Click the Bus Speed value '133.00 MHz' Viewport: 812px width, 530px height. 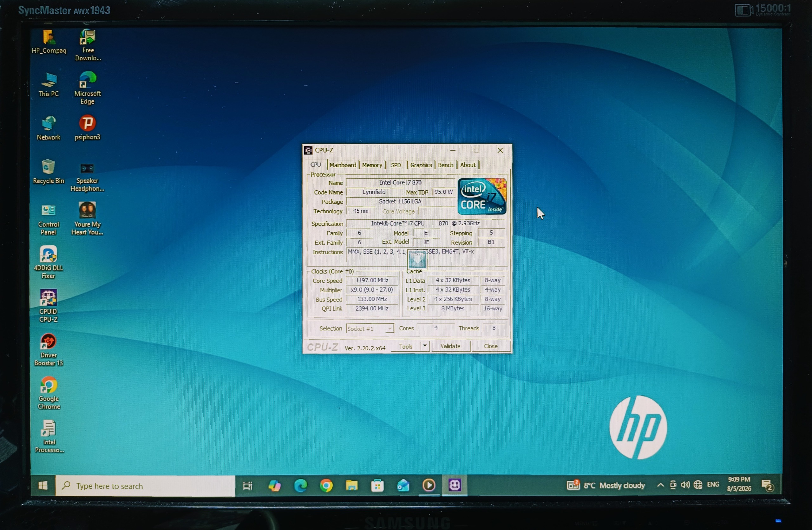[x=372, y=299]
